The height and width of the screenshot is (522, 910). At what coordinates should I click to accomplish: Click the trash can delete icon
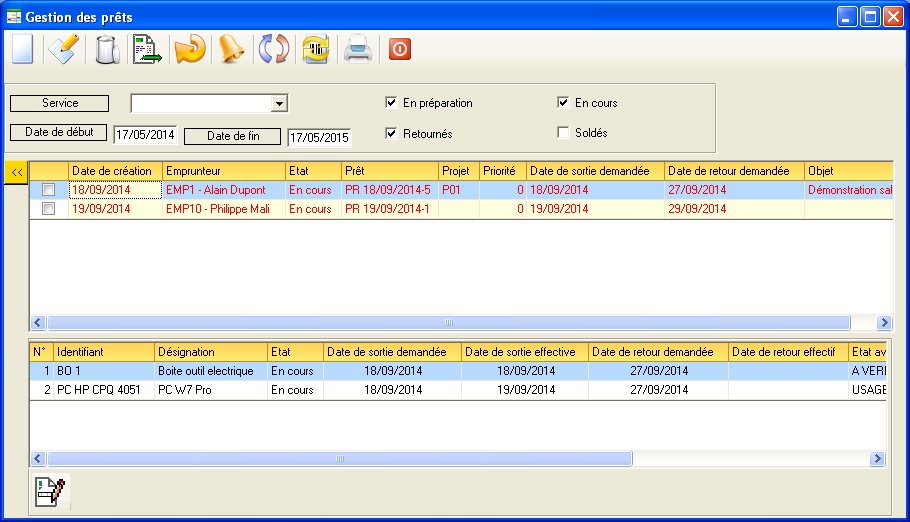click(x=107, y=49)
